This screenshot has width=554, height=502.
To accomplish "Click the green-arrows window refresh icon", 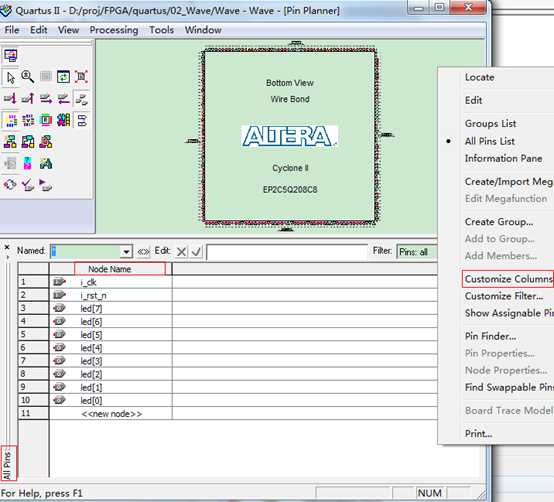I will tap(64, 77).
